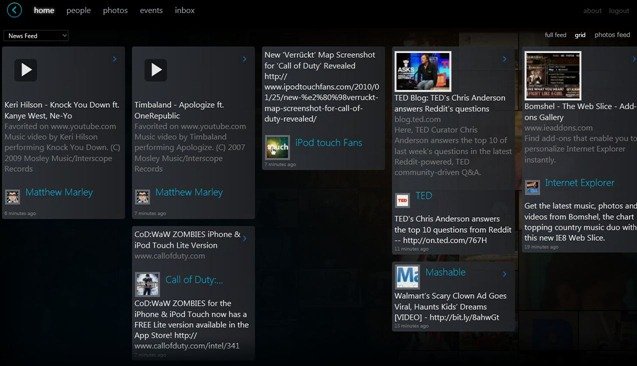The image size is (637, 366).
Task: Open TED Blog Chris Anderson headline
Action: [450, 103]
